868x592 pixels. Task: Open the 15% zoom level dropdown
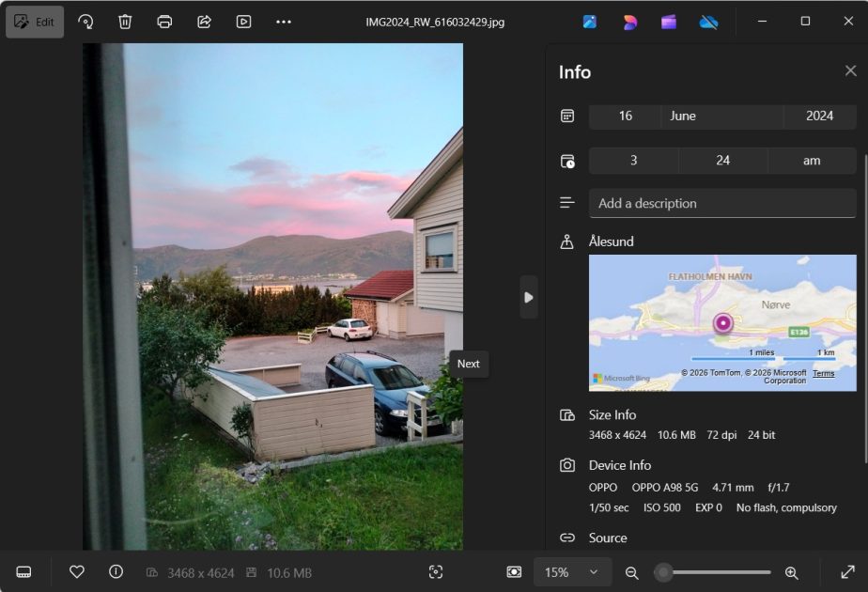572,572
